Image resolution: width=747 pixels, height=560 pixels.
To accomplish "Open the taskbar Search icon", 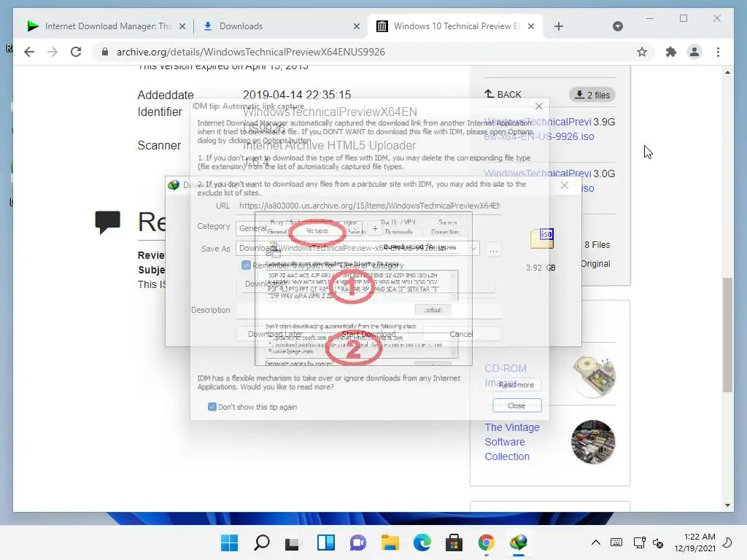I will 262,542.
